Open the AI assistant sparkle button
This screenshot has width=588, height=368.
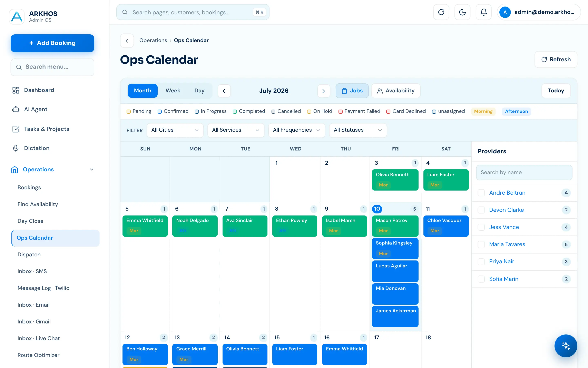pyautogui.click(x=566, y=346)
